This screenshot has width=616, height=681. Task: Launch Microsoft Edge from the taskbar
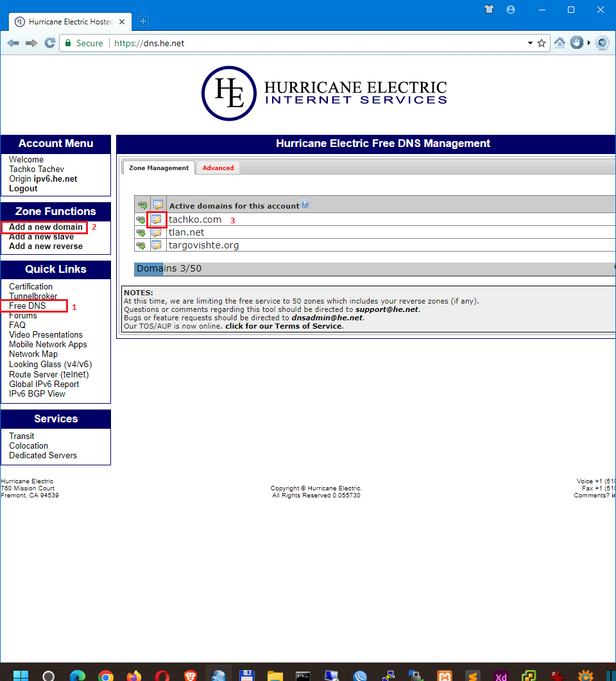click(x=77, y=676)
